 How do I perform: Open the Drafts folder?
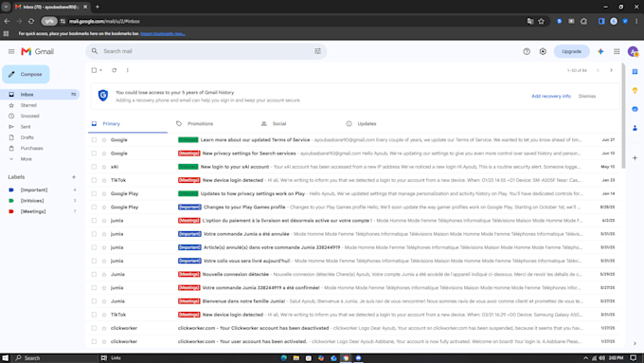27,137
